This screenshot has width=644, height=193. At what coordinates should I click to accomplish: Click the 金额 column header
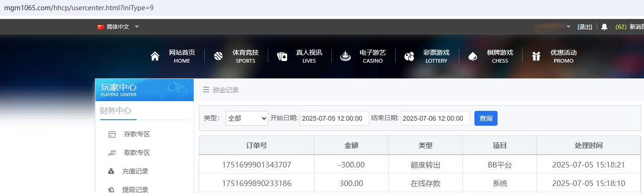[351, 146]
